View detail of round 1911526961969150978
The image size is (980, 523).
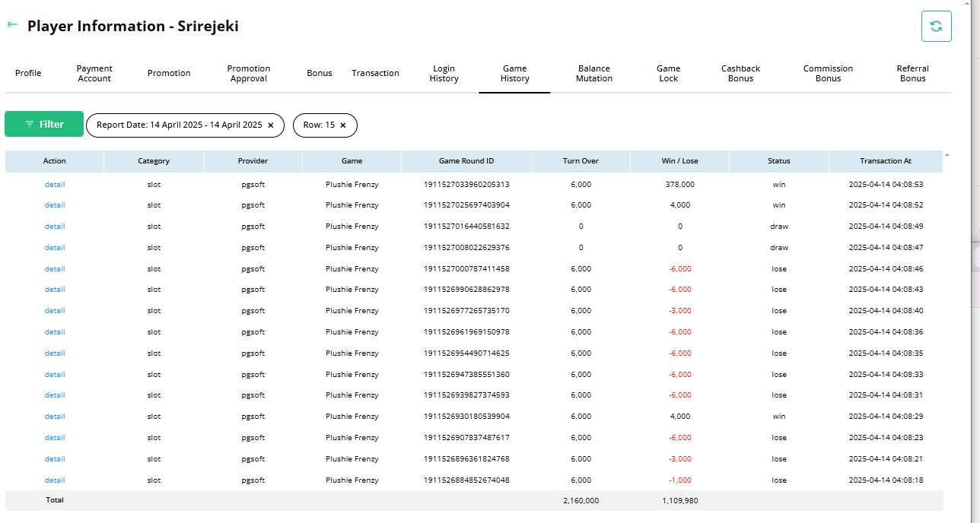[x=55, y=332]
